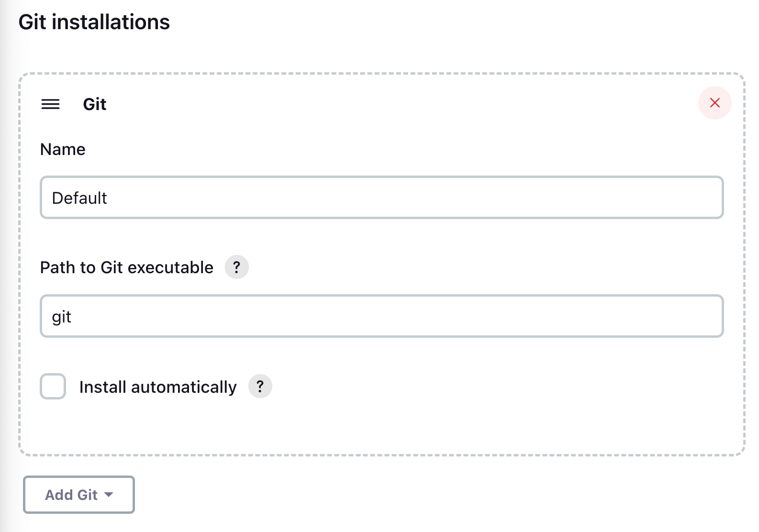Open the Add Git options menu
The height and width of the screenshot is (532, 759).
[78, 495]
